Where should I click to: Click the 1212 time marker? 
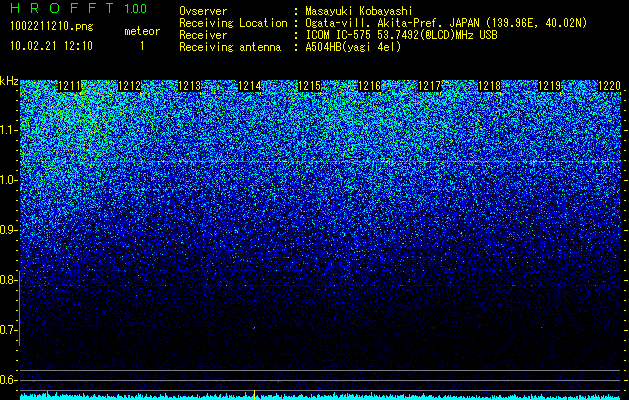click(130, 86)
